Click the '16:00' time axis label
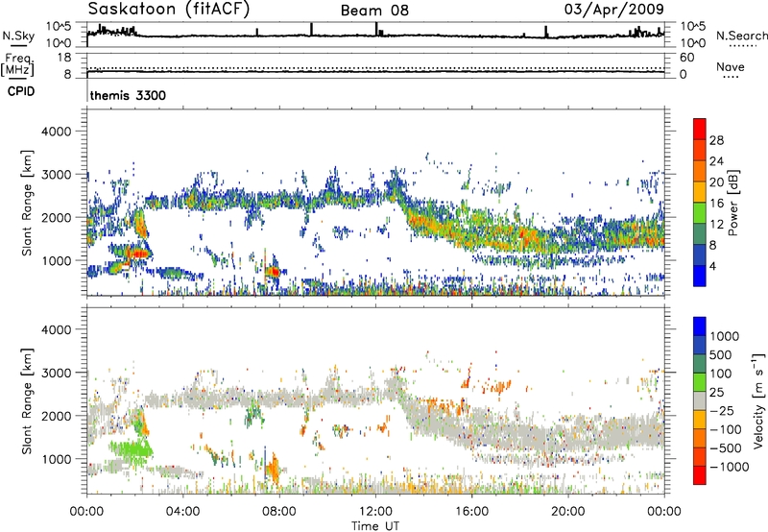This screenshot has height=532, width=768. tap(471, 512)
